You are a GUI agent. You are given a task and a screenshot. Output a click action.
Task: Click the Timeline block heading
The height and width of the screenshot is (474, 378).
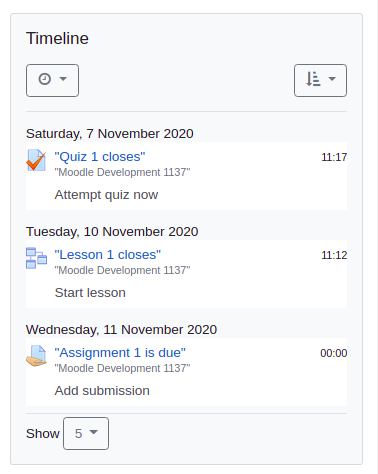click(x=57, y=38)
